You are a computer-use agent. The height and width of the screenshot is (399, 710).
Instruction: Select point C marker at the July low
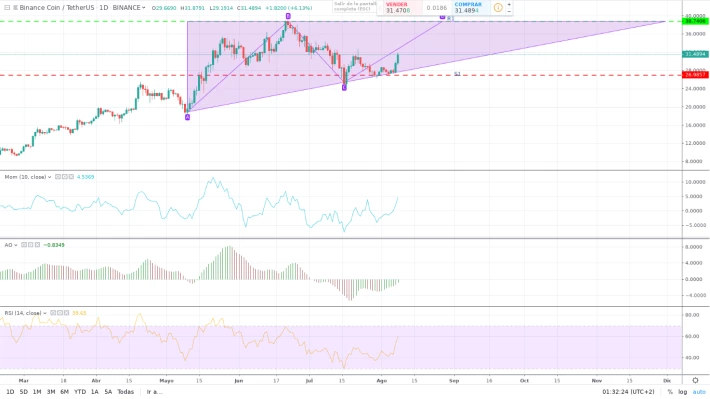344,87
